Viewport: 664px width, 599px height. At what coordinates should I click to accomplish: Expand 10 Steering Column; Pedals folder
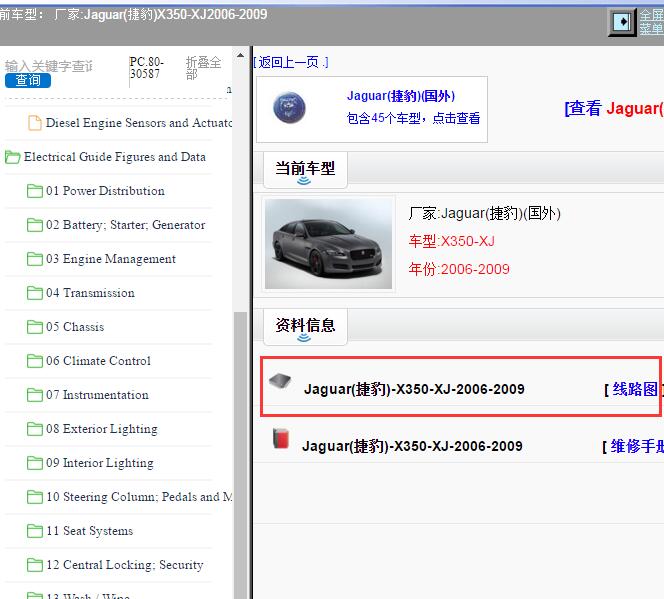click(139, 497)
